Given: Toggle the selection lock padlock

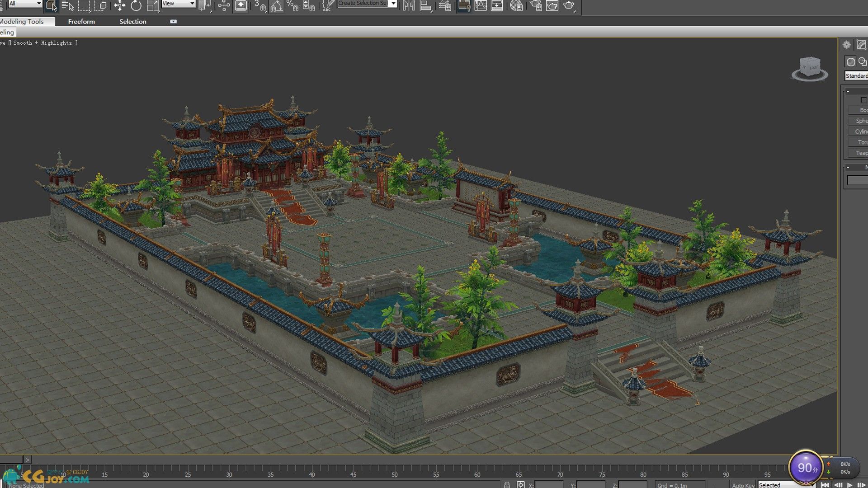Looking at the screenshot, I should tap(507, 485).
